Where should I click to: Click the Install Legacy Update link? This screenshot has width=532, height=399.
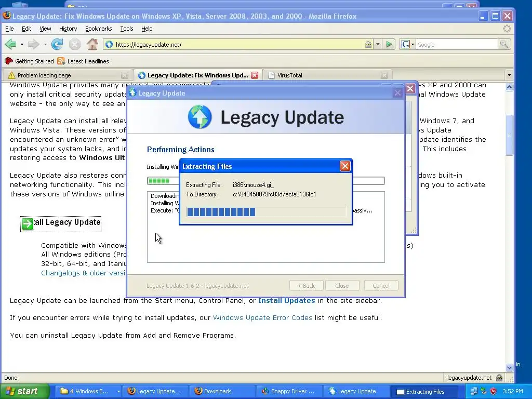click(61, 223)
